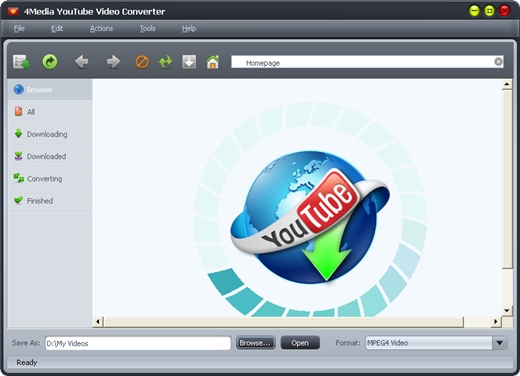Viewport: 520px width, 376px height.
Task: Click the vertical scrollbar up arrow
Action: click(507, 84)
